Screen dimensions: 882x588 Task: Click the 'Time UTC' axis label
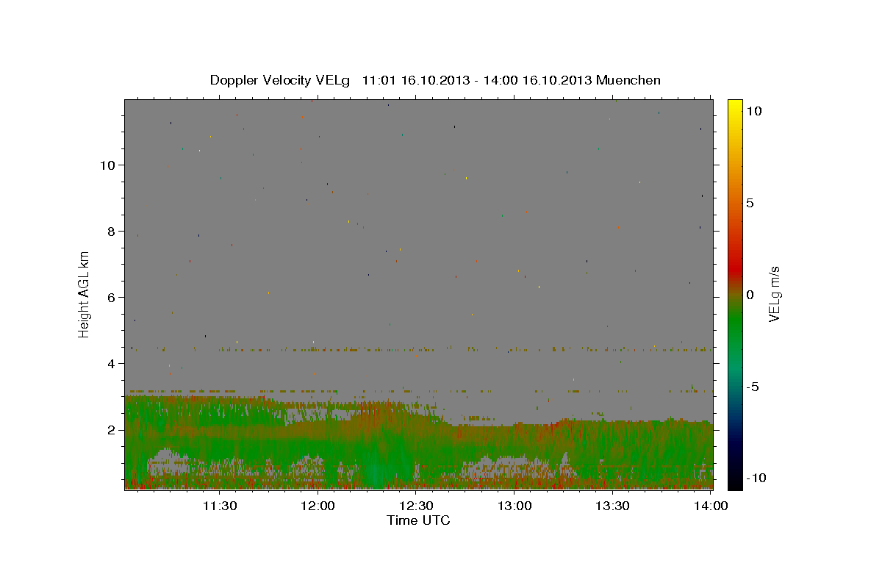click(x=418, y=520)
